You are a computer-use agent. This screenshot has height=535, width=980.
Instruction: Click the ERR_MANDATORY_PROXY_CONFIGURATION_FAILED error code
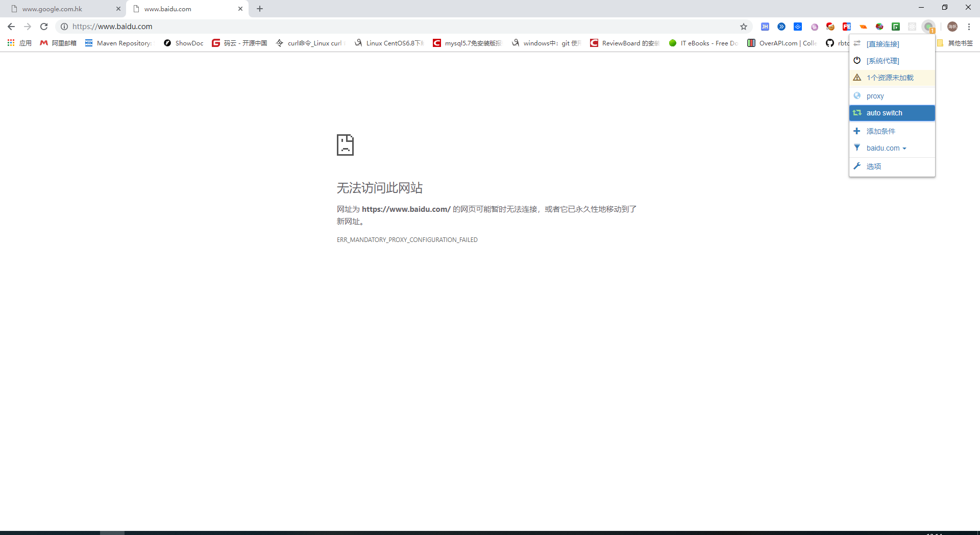(407, 240)
